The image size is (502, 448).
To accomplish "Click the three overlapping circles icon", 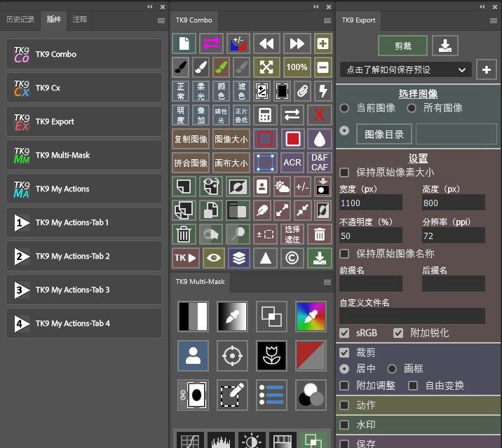I will click(311, 395).
